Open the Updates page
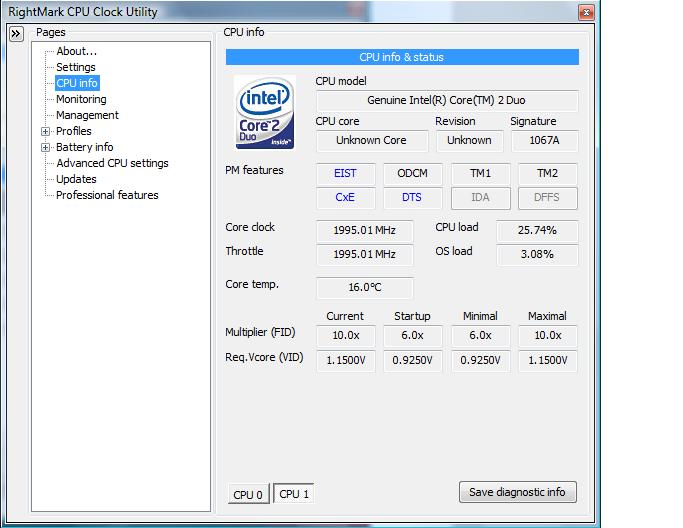The image size is (683, 528). point(77,179)
